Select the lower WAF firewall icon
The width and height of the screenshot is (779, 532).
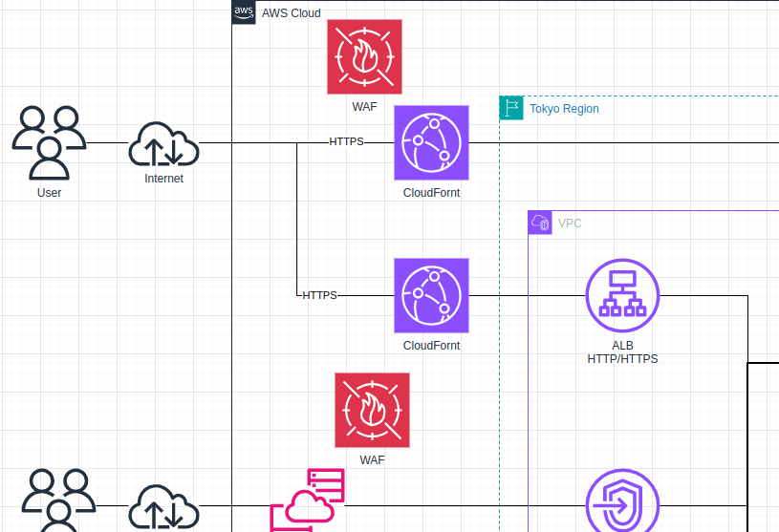pos(372,410)
